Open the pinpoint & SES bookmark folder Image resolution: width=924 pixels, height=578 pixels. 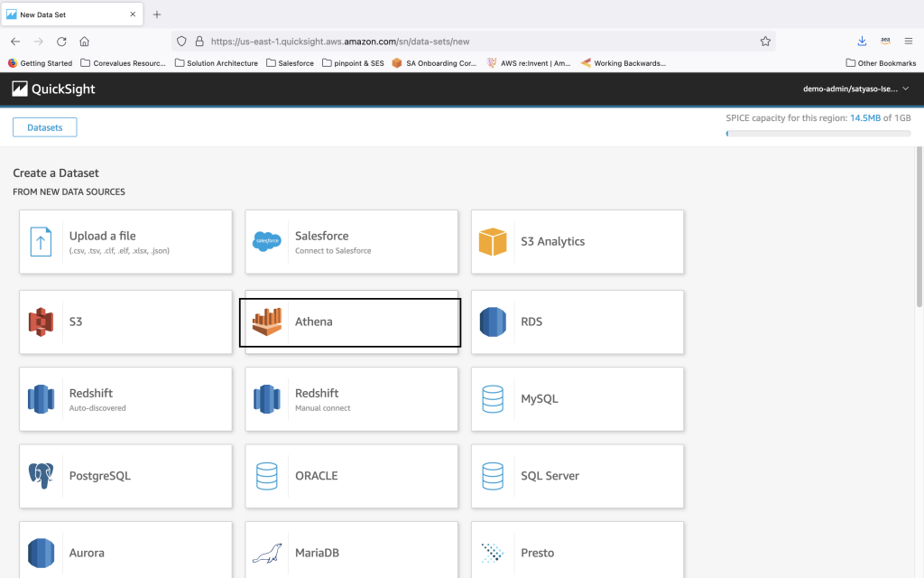(353, 63)
